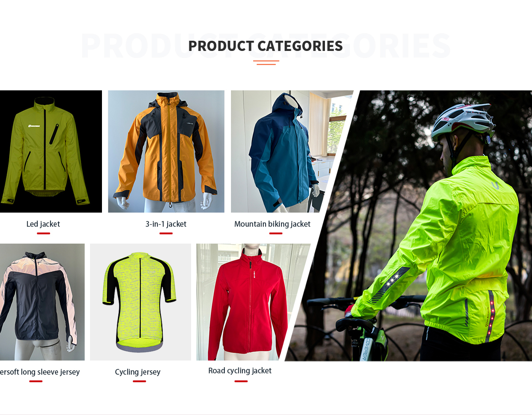Open the Led jacket product image

pos(51,151)
